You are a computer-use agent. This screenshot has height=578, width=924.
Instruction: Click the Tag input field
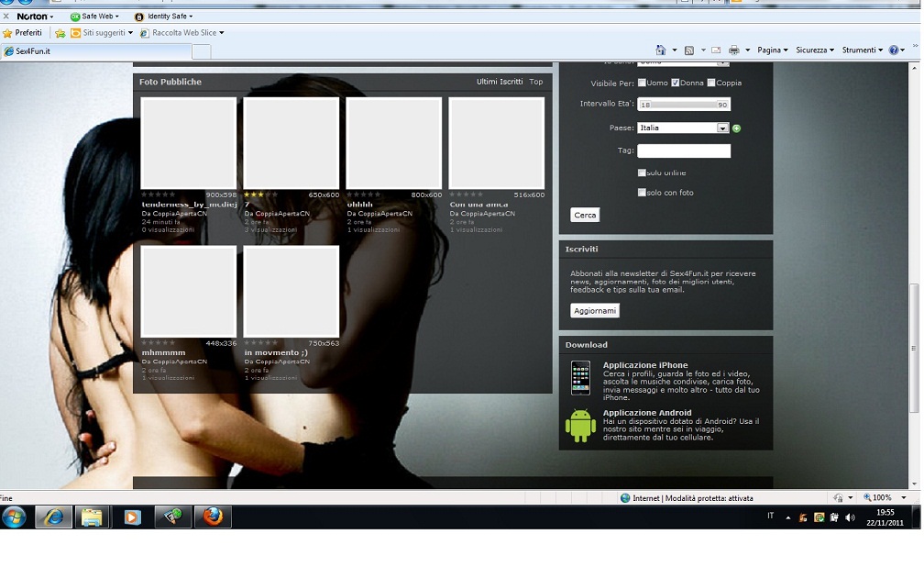tap(684, 150)
